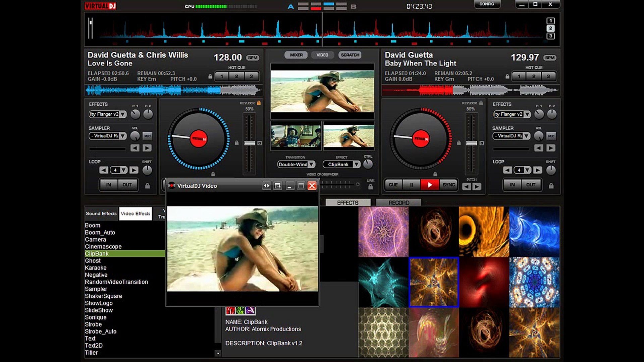Toggle the right deck hot cue lock
The height and width of the screenshot is (362, 644).
[x=507, y=76]
